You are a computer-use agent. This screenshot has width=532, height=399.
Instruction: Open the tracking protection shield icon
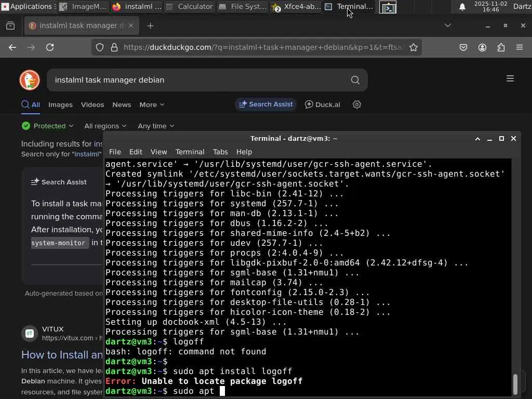(99, 47)
